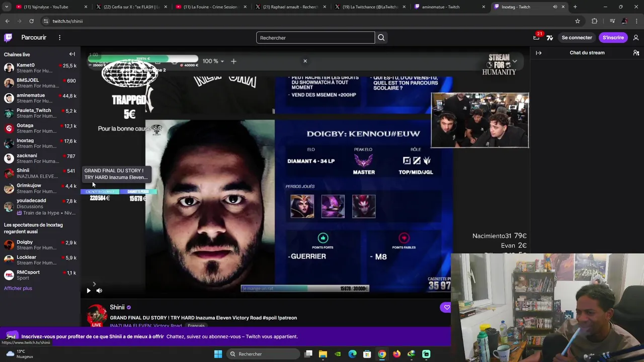
Task: View site information icon in address bar
Action: tap(46, 21)
